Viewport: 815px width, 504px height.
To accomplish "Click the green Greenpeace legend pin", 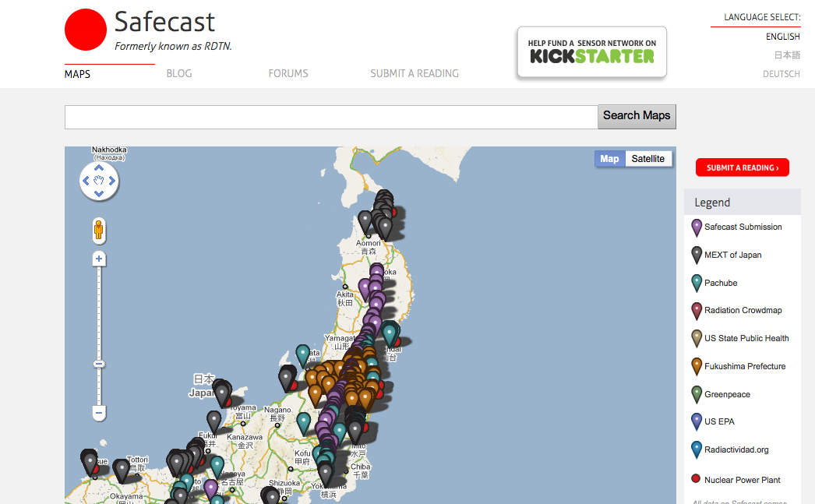I will pos(697,394).
